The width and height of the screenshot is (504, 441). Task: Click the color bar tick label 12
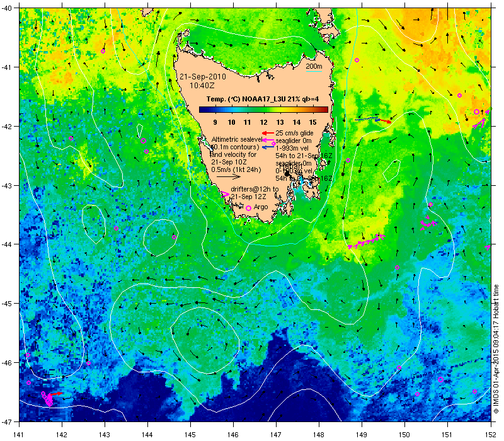tap(263, 122)
